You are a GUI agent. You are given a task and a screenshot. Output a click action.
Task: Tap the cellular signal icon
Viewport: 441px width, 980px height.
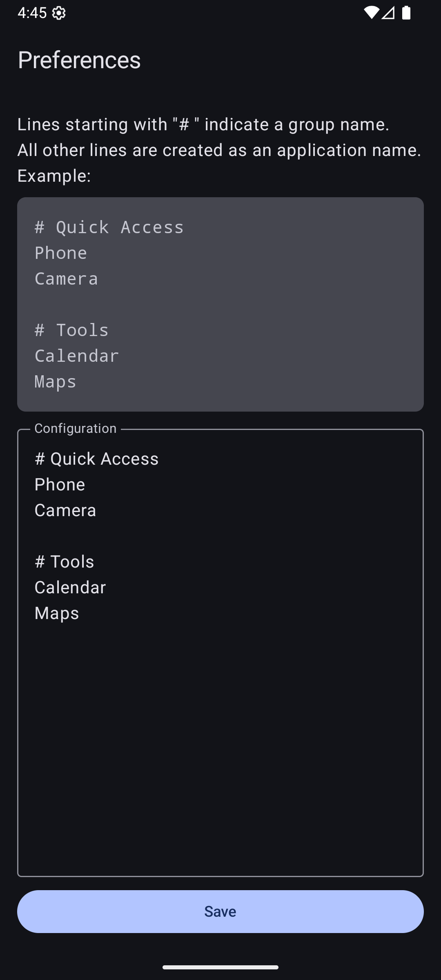(388, 13)
